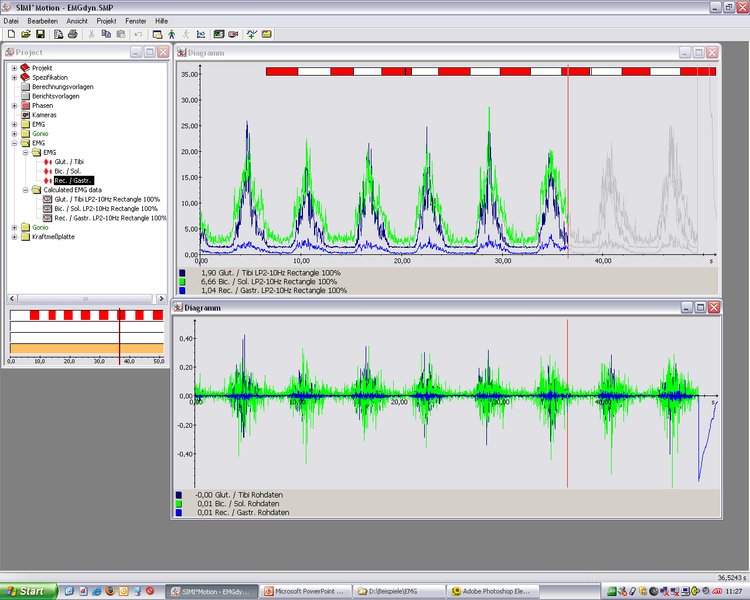Click the Copy toolbar icon
750x600 pixels.
pyautogui.click(x=106, y=34)
